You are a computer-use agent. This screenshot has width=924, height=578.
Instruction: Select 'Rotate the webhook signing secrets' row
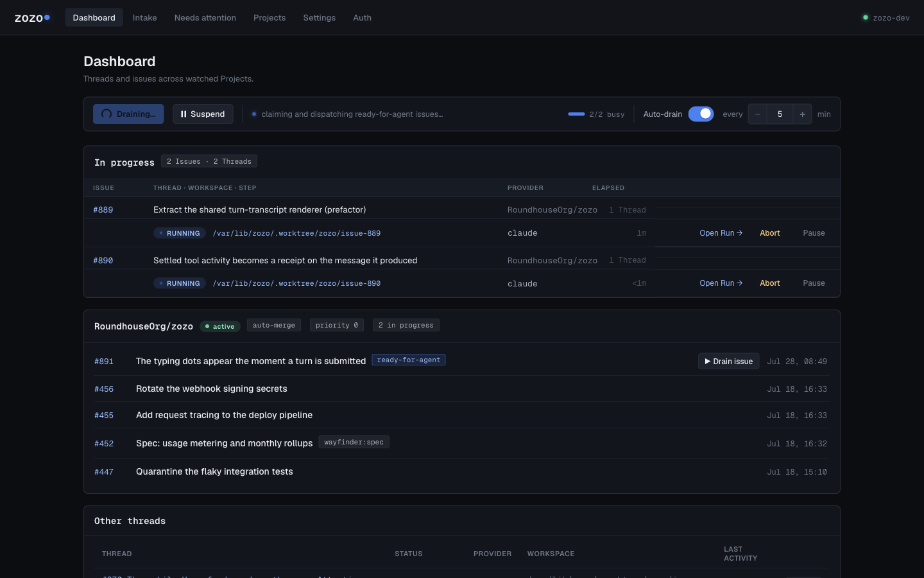click(461, 389)
